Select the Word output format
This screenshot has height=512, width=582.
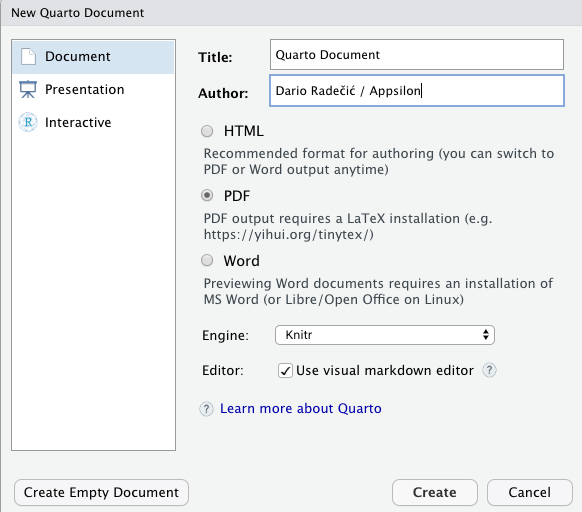[x=207, y=260]
